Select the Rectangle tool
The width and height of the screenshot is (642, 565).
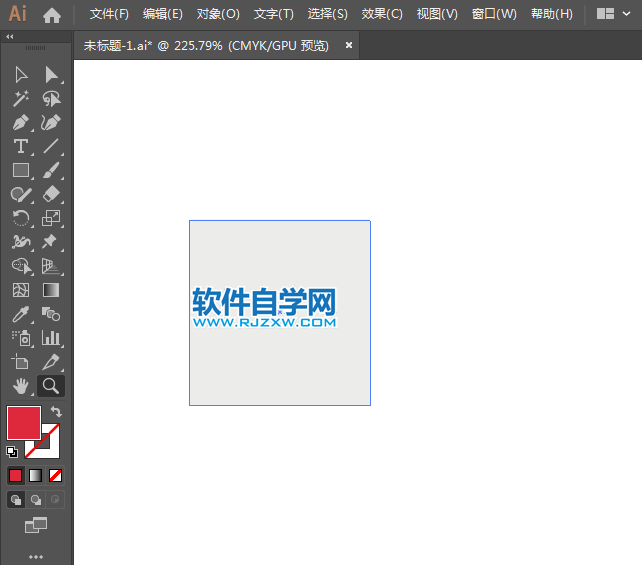click(x=21, y=170)
